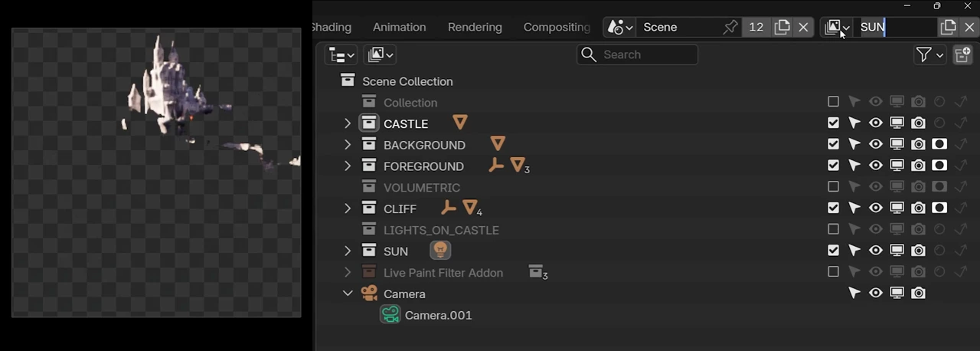Open the outliner display mode icon
The image size is (980, 351).
pyautogui.click(x=341, y=54)
